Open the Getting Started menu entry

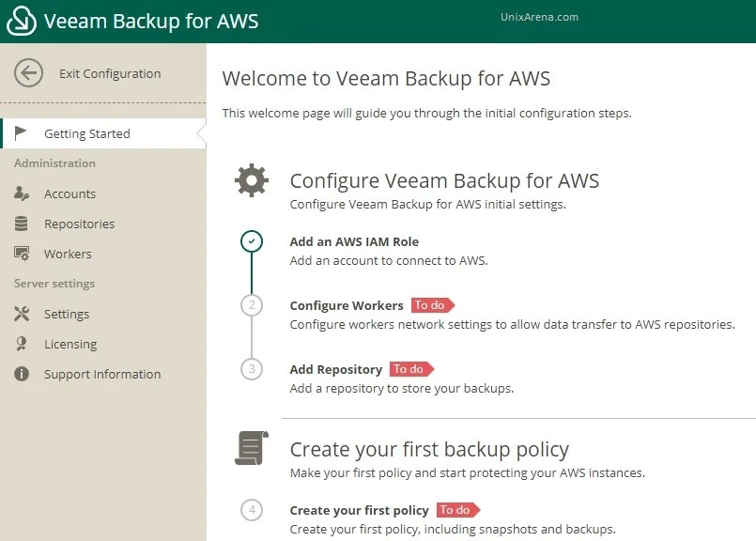point(85,132)
